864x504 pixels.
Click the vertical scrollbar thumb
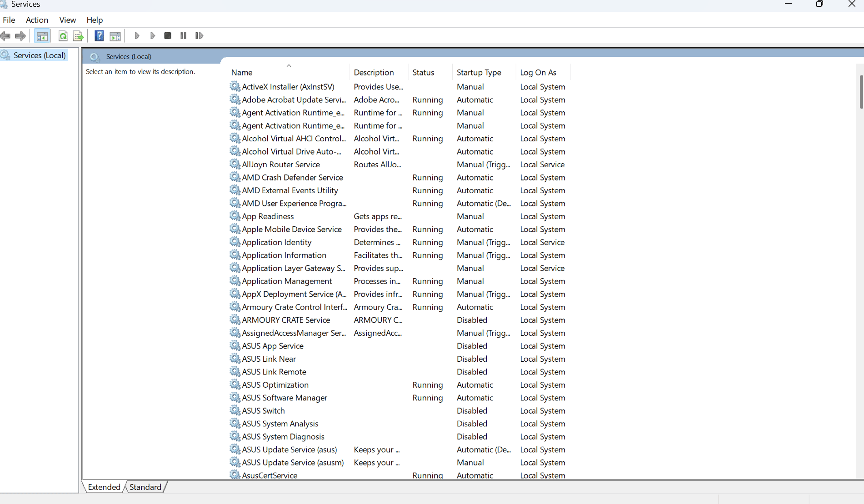(x=861, y=92)
